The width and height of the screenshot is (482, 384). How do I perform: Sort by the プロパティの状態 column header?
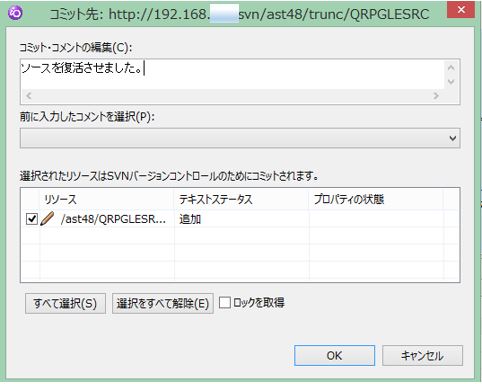[376, 199]
